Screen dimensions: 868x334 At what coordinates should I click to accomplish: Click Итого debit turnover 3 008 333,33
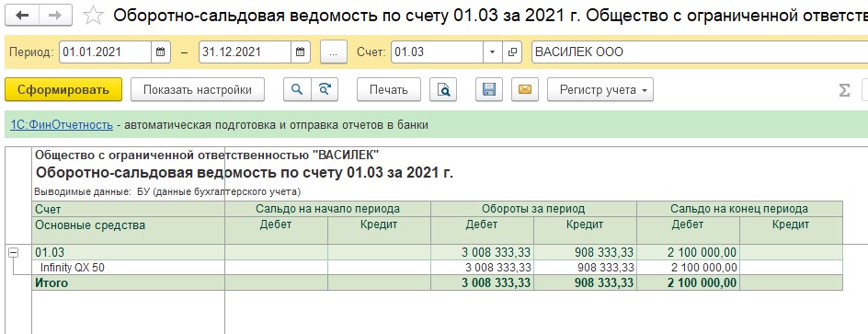click(x=482, y=283)
